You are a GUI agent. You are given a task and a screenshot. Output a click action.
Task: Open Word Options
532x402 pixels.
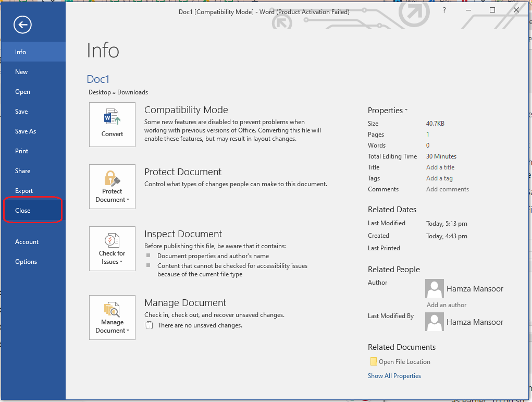(x=33, y=261)
